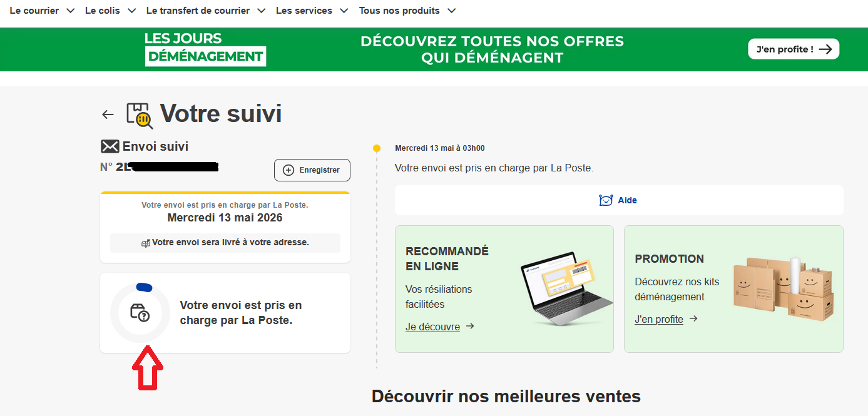
Task: Click the package question-mark status icon
Action: 140,312
